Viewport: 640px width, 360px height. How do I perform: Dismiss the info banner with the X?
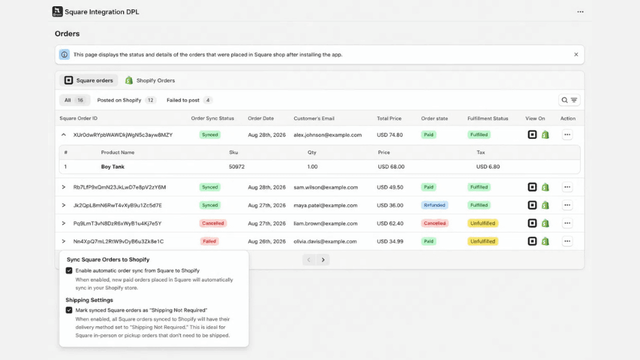[x=576, y=54]
